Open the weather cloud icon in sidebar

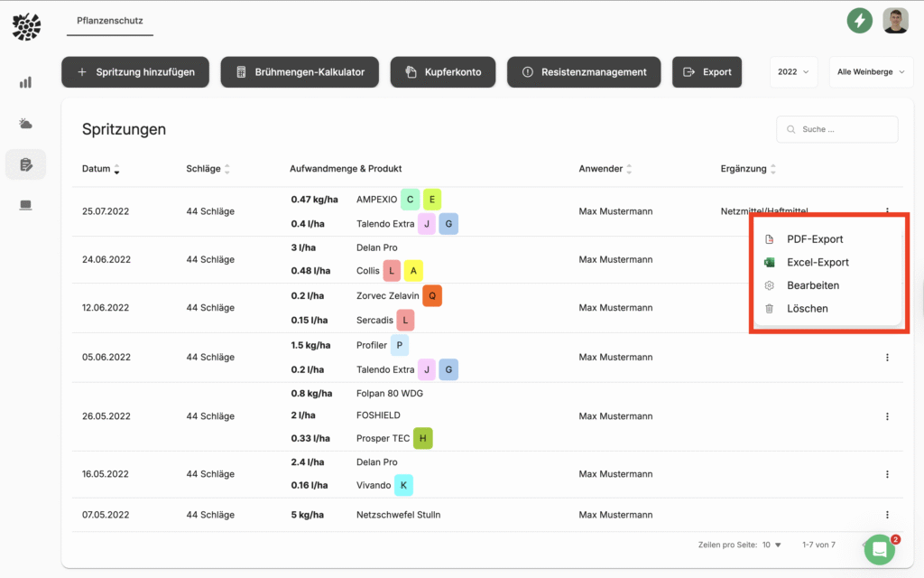coord(25,124)
